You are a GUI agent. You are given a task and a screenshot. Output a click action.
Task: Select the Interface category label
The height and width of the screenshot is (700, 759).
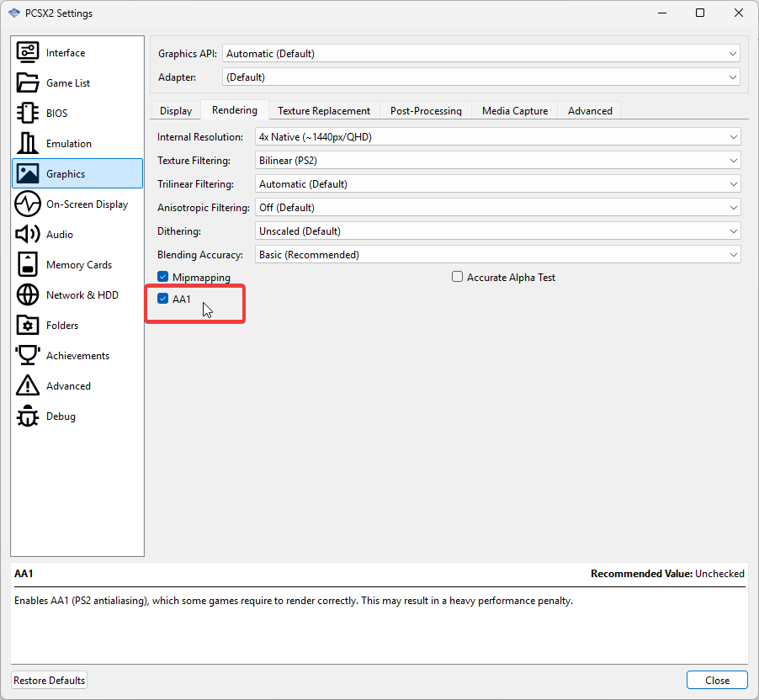point(66,53)
